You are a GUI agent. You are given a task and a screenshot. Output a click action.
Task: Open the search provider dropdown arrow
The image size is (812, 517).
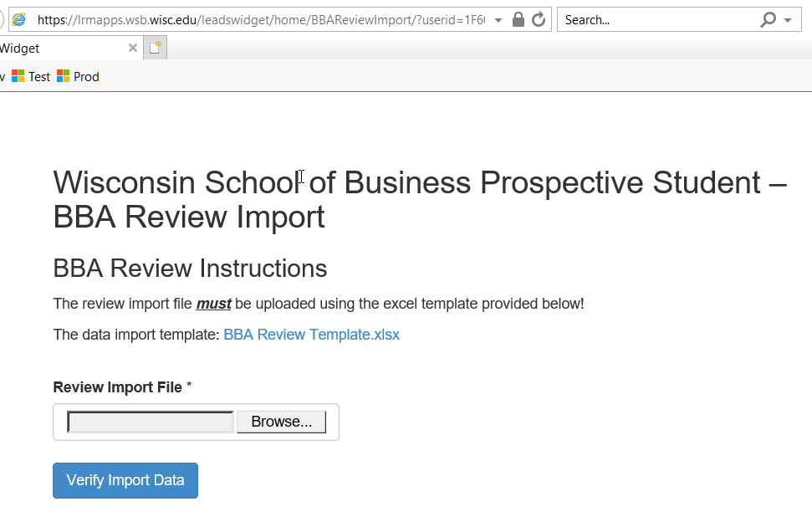789,20
